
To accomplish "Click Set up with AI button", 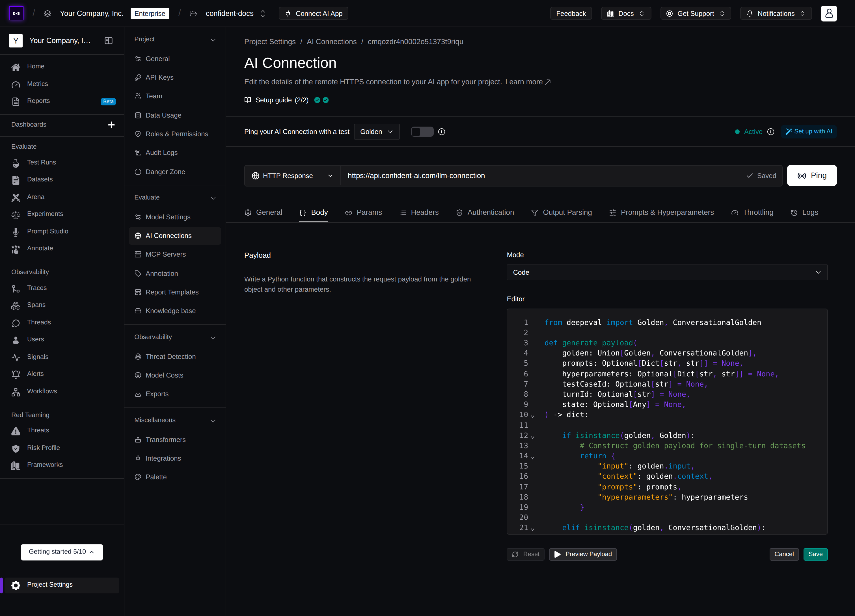I will 809,131.
